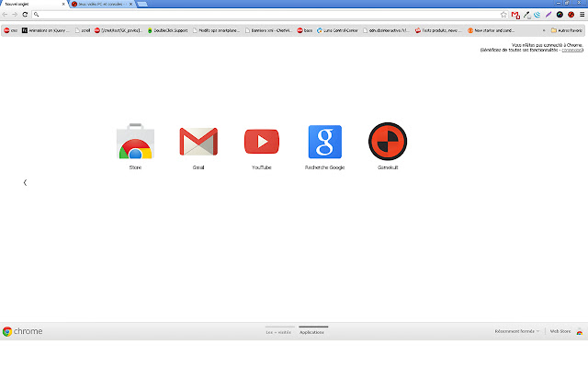The width and height of the screenshot is (588, 368).
Task: Activate the eyedropper color picker extension
Action: tap(526, 15)
